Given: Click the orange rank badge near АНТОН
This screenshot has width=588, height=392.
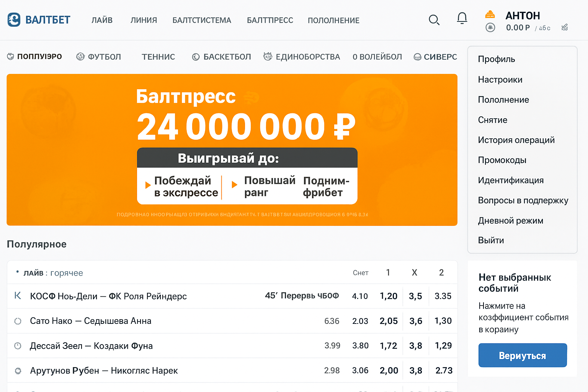Looking at the screenshot, I should point(490,15).
